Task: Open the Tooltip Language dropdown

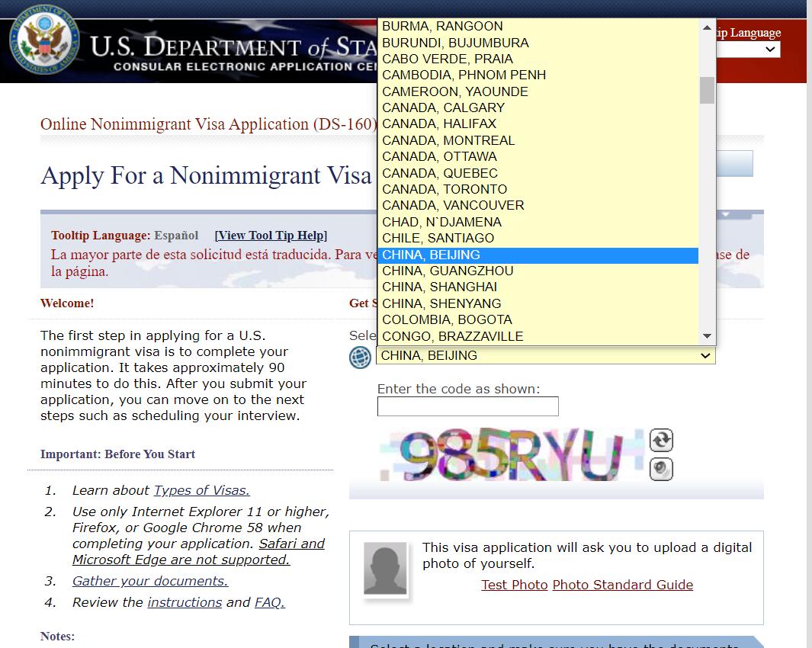Action: pos(749,50)
